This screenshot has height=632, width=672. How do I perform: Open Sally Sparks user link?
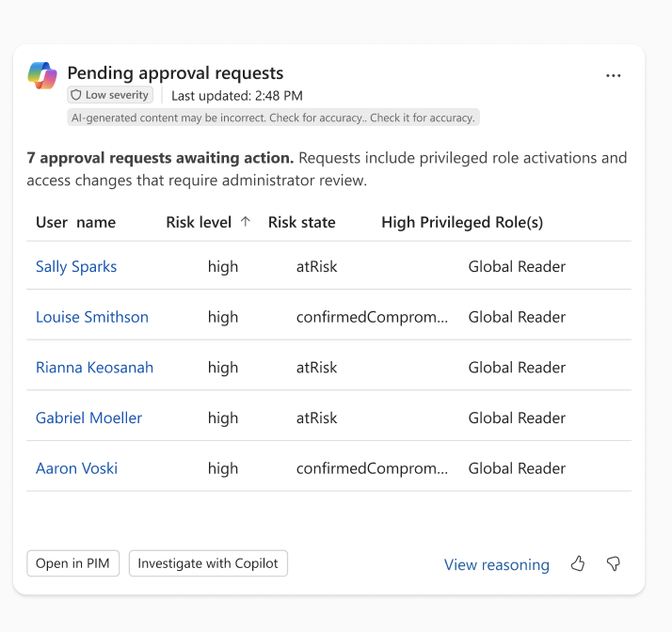pyautogui.click(x=76, y=266)
